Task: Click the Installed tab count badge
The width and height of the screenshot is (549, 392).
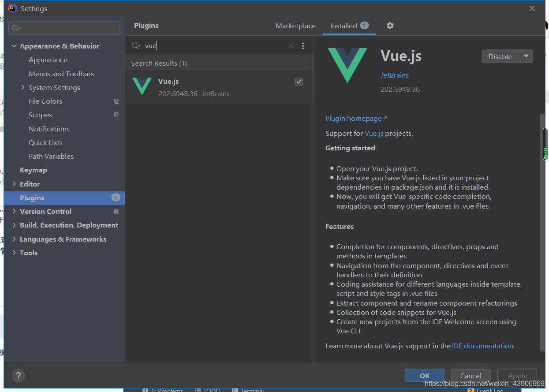Action: [364, 26]
